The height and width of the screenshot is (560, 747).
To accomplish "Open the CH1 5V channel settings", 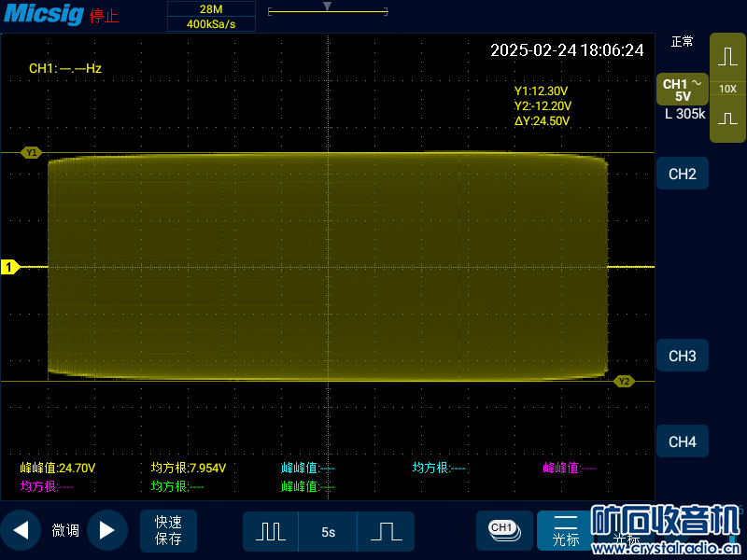I will (683, 90).
